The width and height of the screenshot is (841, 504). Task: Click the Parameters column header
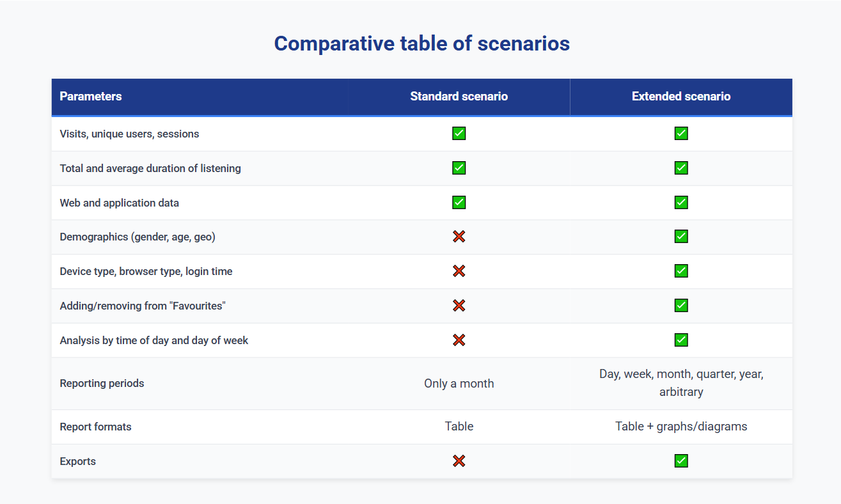(91, 97)
